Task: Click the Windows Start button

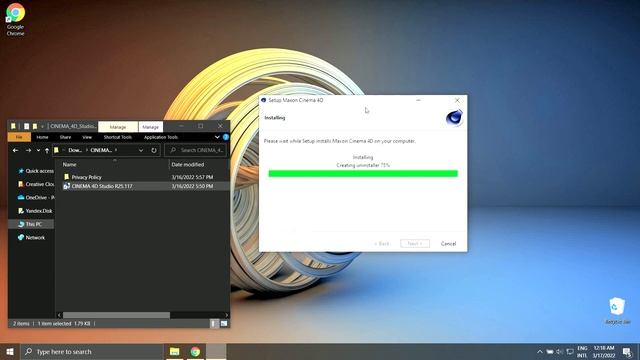Action: pos(10,351)
